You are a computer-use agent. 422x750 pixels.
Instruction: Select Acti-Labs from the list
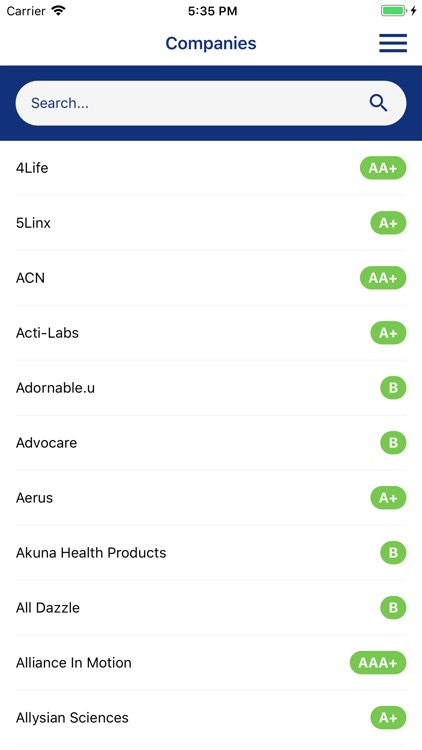[211, 333]
